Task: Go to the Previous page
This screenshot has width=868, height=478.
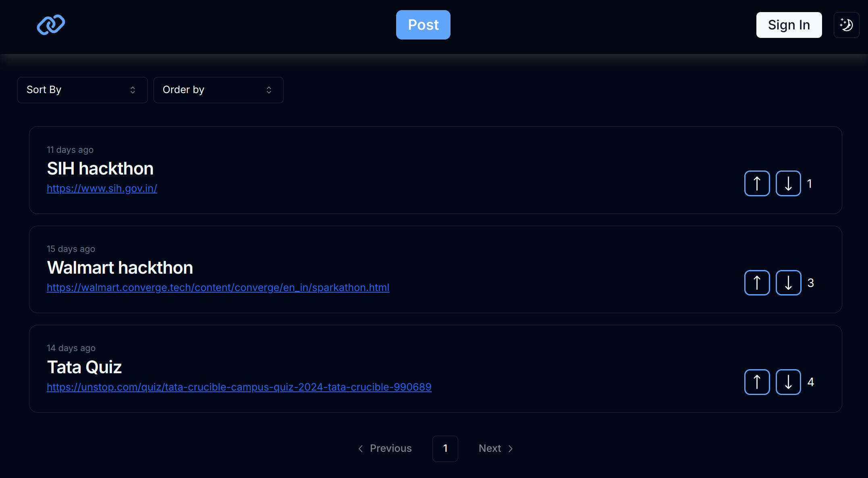Action: (x=385, y=449)
